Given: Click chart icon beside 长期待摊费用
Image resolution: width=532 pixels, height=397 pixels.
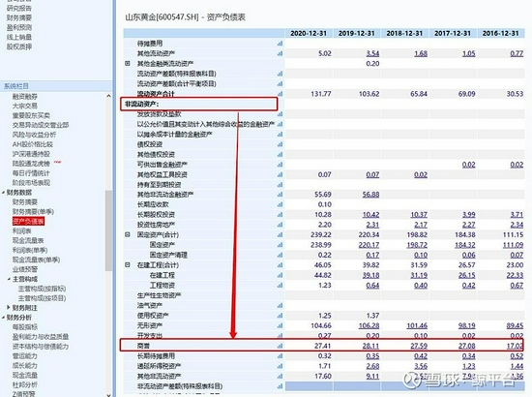Looking at the screenshot, I should [280, 356].
